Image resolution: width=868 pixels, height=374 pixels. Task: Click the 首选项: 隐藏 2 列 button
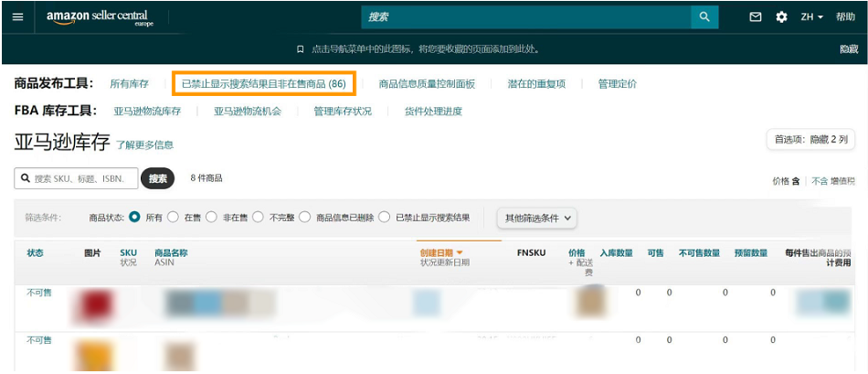click(810, 140)
